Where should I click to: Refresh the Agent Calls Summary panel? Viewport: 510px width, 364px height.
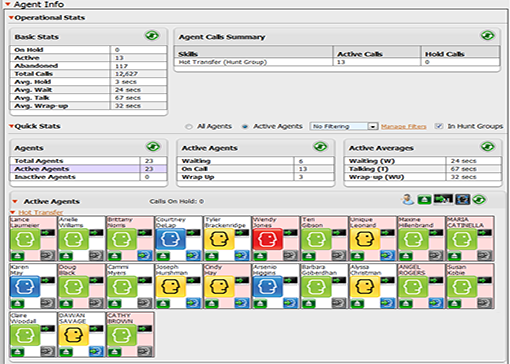[x=487, y=35]
